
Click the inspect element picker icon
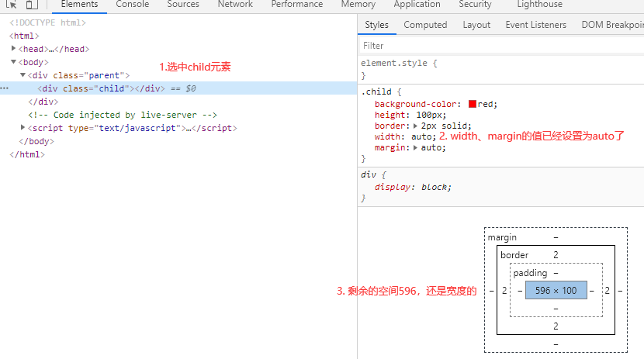pyautogui.click(x=11, y=5)
